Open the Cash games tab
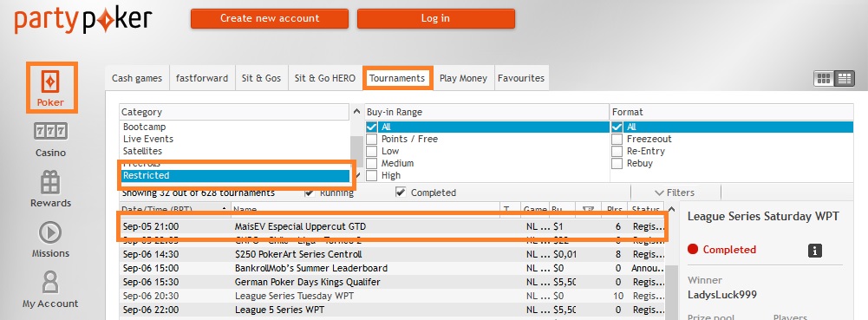 coord(137,78)
